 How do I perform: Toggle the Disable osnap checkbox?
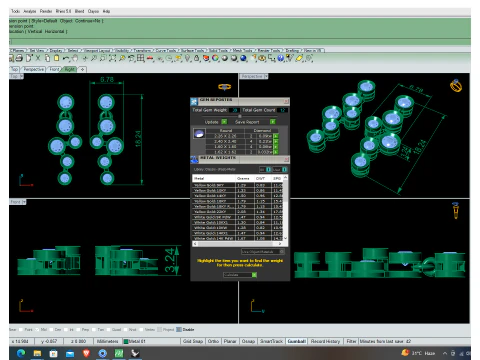click(x=179, y=330)
